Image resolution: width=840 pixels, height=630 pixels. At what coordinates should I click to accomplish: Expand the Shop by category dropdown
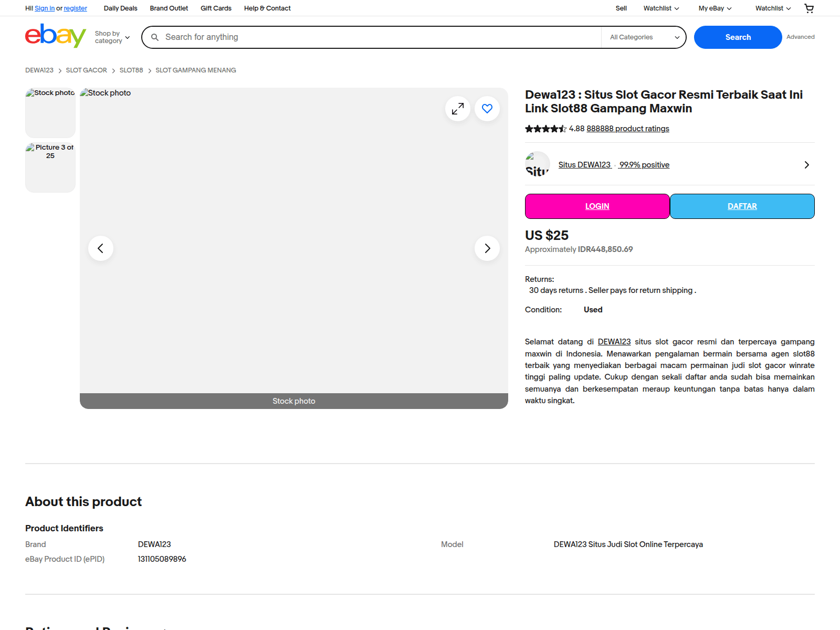112,37
